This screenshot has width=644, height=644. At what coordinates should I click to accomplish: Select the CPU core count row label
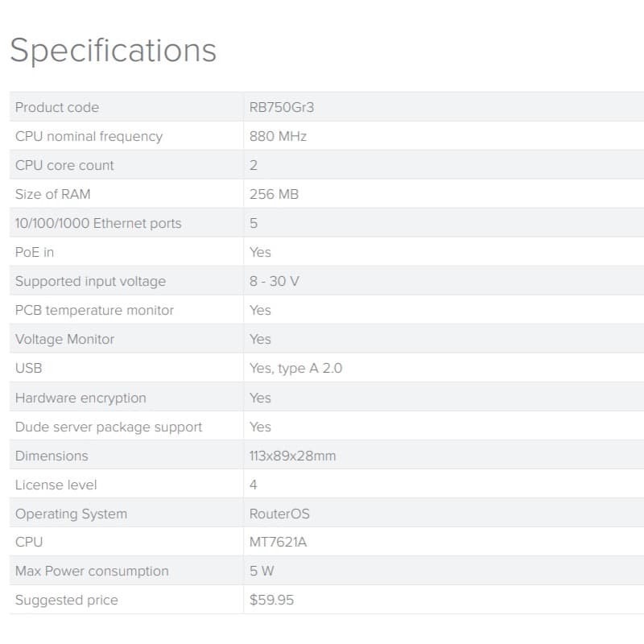tap(64, 165)
